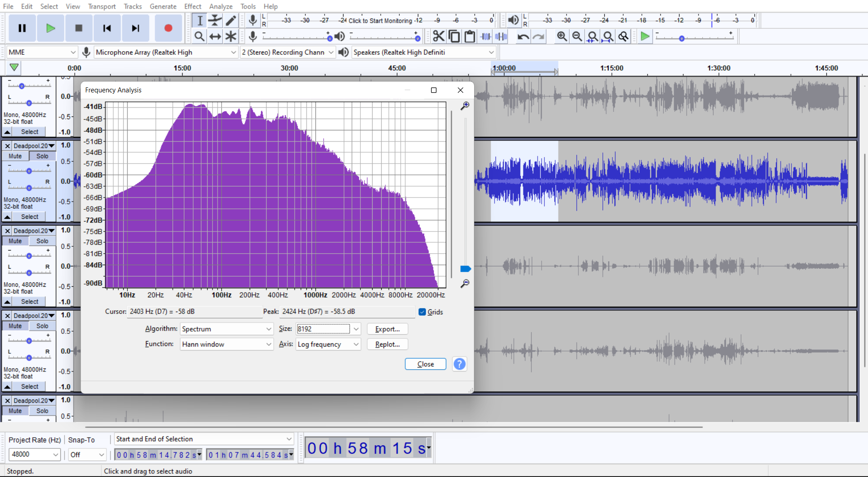Zoom out on the spectrum plot
Image resolution: width=868 pixels, height=477 pixels.
coord(465,284)
